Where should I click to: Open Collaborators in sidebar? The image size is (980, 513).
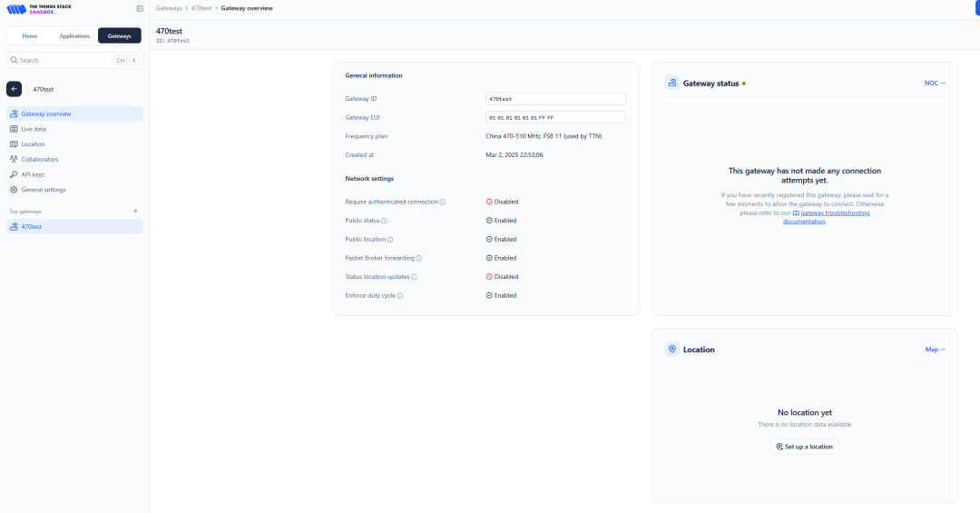74,159
